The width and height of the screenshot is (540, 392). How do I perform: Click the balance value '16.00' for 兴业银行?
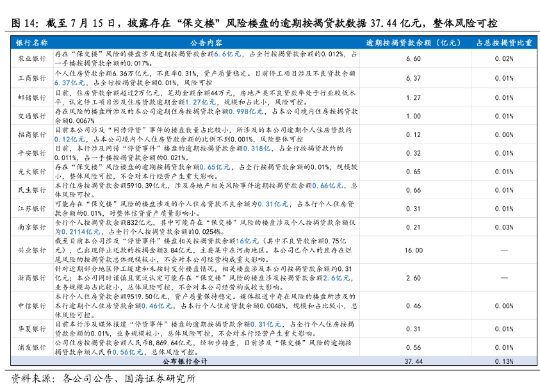[414, 251]
